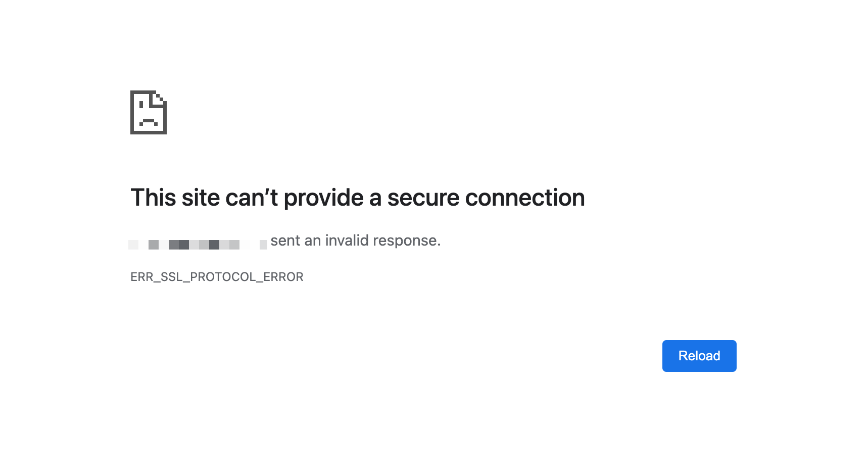Click the ERR_SSL_PROTOCOL_ERROR code text
The height and width of the screenshot is (475, 868).
pos(217,277)
